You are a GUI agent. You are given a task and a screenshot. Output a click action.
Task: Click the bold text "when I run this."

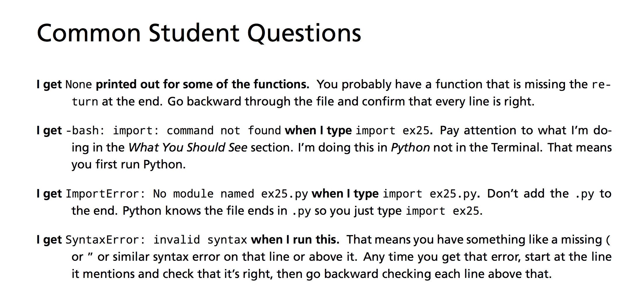click(295, 240)
